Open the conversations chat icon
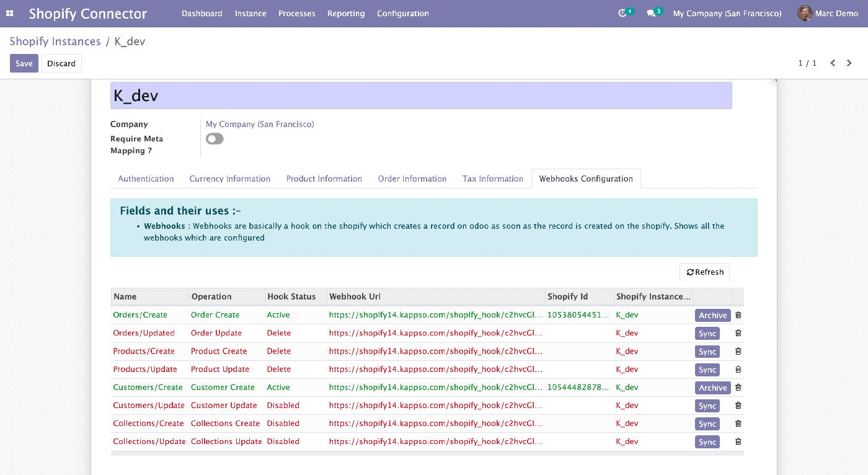Viewport: 868px width, 475px height. [x=651, y=13]
